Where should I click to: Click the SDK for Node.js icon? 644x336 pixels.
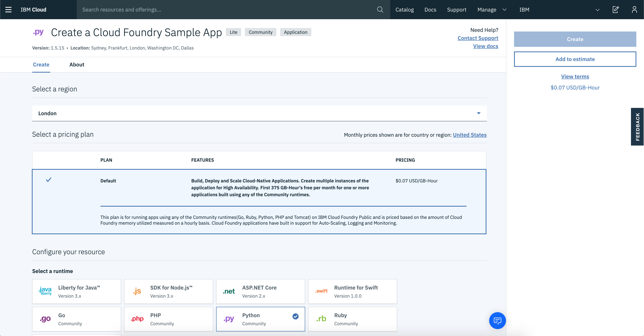pos(137,291)
